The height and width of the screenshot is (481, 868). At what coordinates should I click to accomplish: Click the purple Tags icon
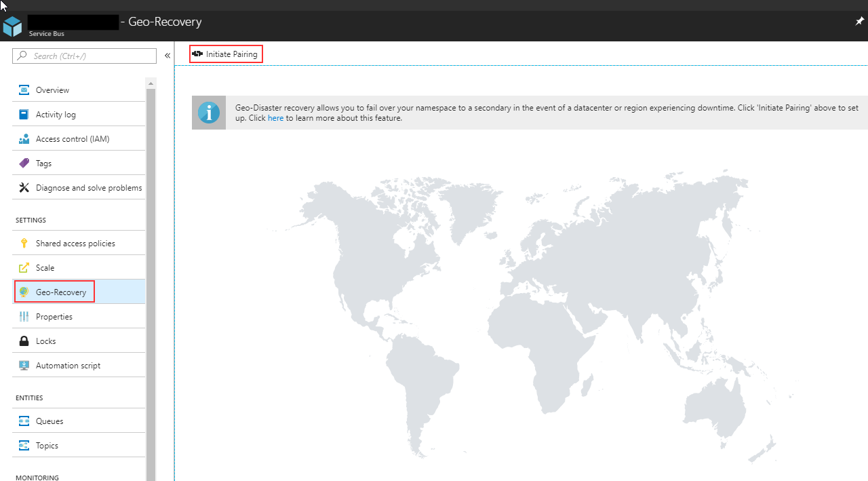pyautogui.click(x=24, y=163)
